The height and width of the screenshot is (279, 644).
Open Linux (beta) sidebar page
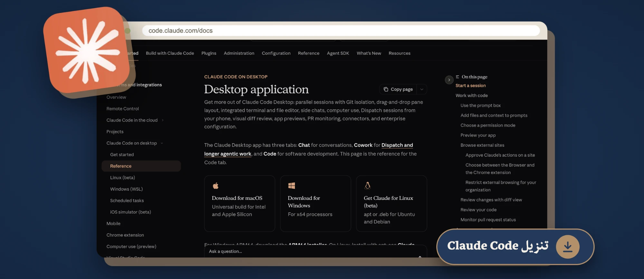(x=122, y=178)
